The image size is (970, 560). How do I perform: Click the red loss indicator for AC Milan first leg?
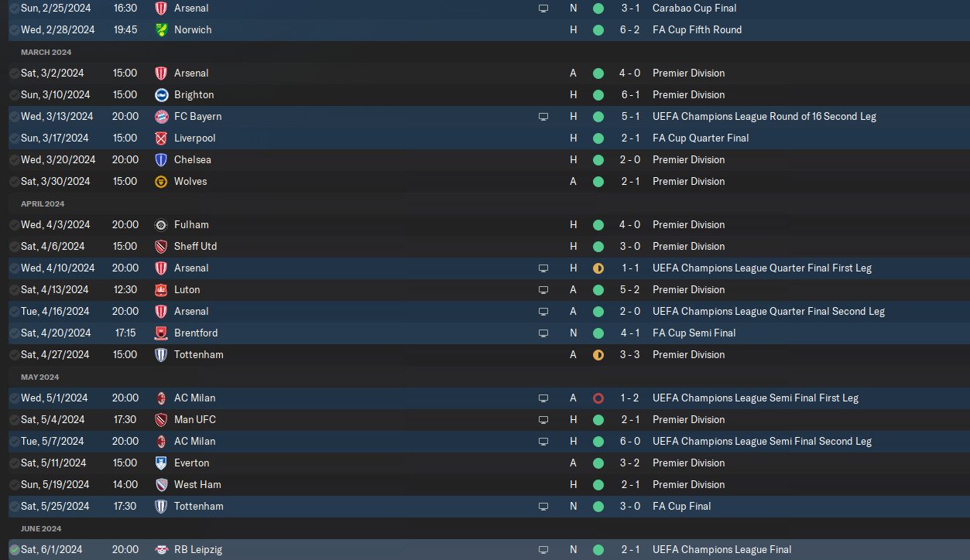[x=598, y=398]
